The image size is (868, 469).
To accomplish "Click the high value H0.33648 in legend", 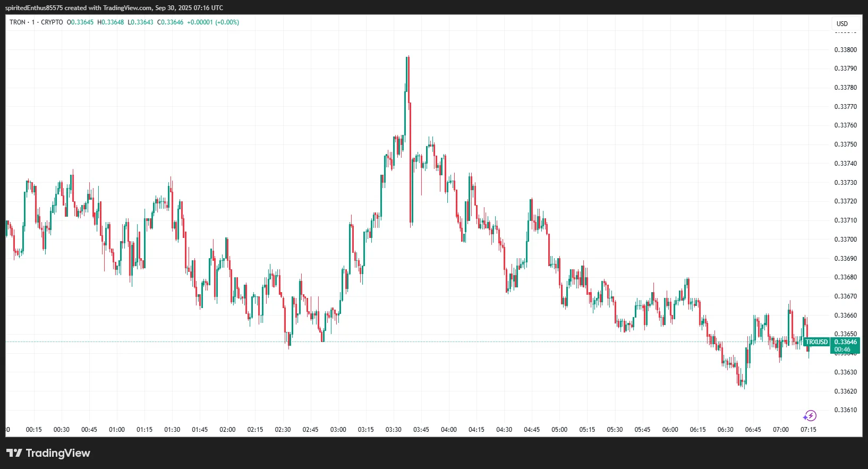I will [110, 22].
